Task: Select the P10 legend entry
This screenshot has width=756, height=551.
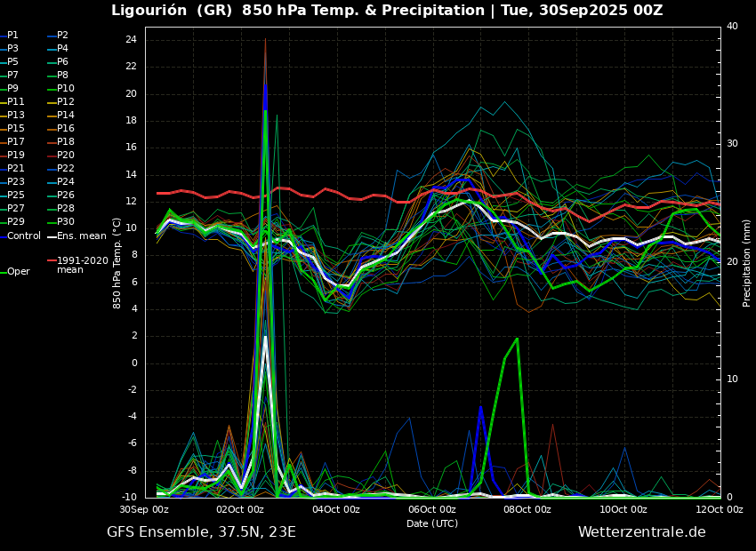Action: pyautogui.click(x=65, y=89)
